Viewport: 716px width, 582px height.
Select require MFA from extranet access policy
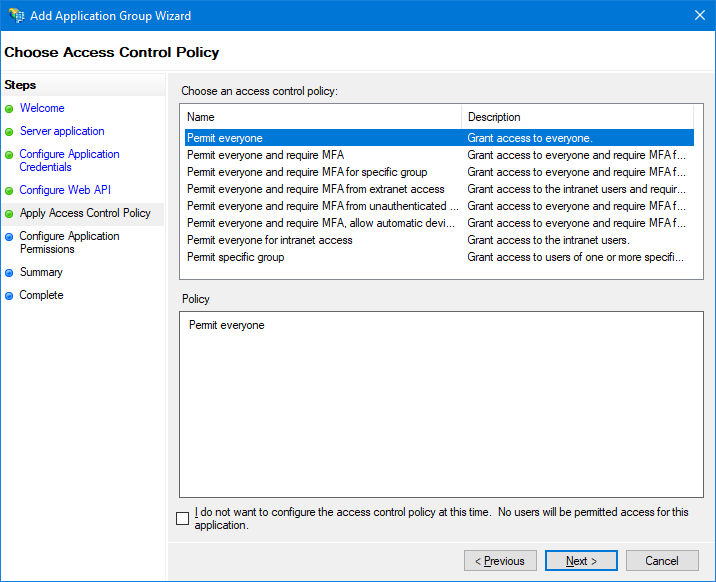tap(439, 189)
